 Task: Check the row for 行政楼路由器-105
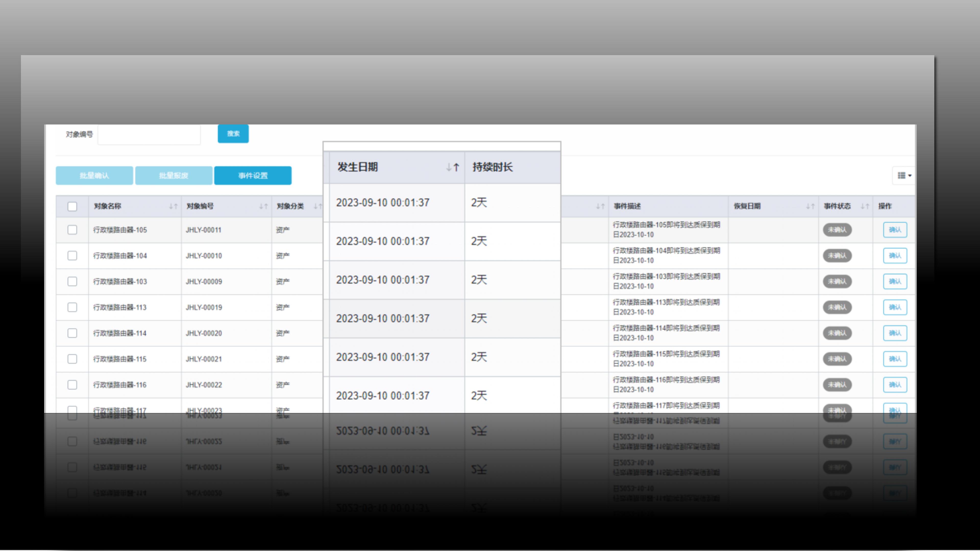pyautogui.click(x=72, y=230)
